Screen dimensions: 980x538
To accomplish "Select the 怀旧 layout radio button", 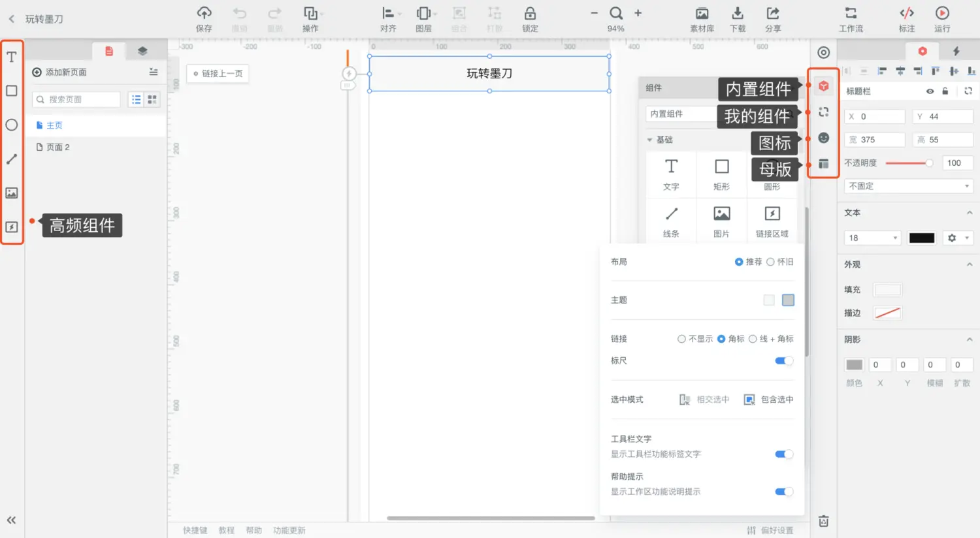I will tap(772, 261).
